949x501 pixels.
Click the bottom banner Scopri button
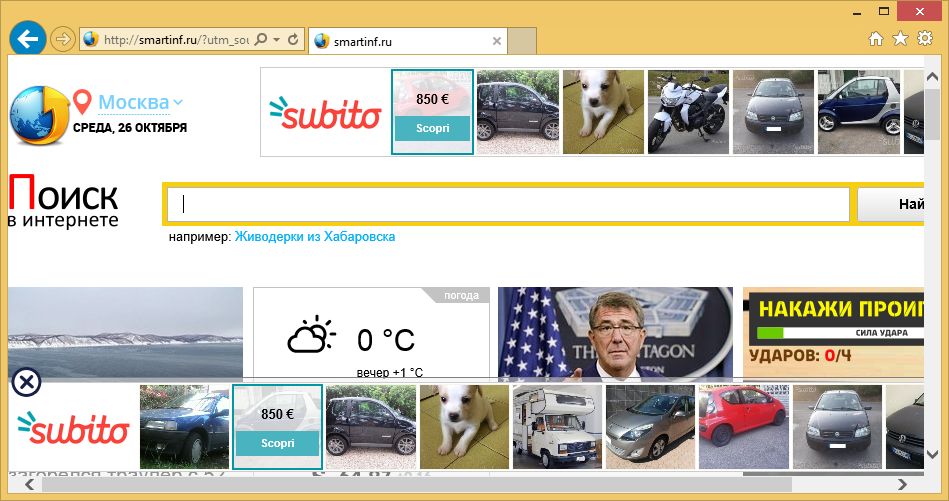pyautogui.click(x=277, y=443)
